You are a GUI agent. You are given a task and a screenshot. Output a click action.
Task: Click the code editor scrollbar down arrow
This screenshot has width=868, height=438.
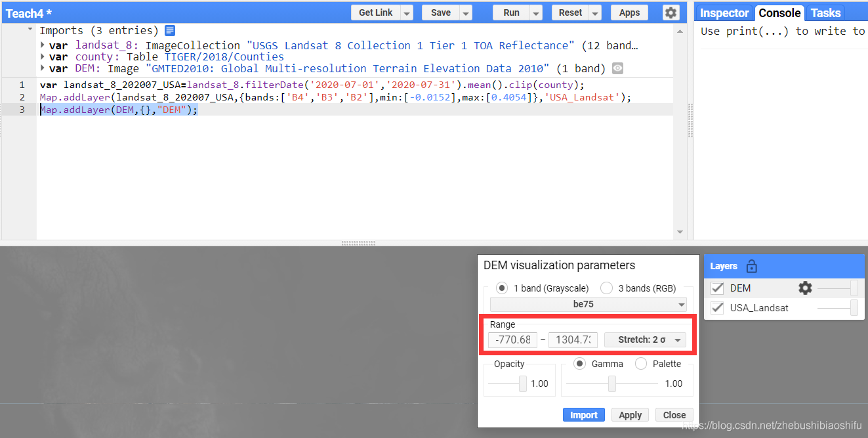point(680,232)
